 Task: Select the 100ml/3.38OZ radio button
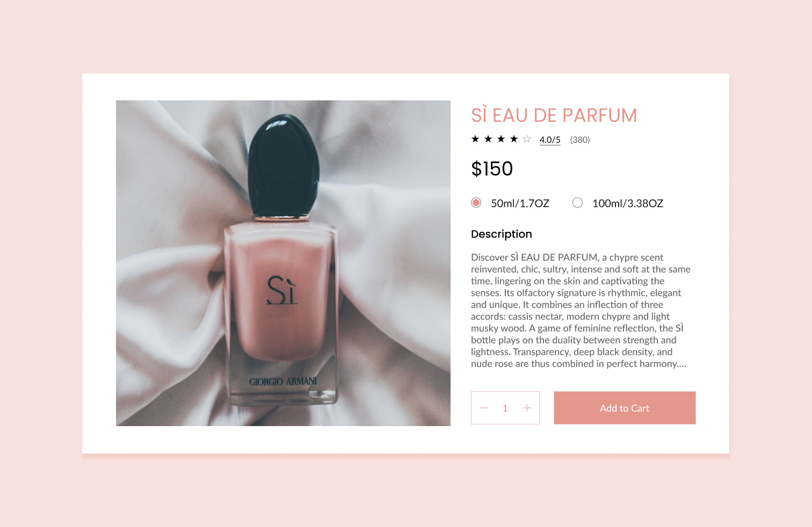(577, 202)
